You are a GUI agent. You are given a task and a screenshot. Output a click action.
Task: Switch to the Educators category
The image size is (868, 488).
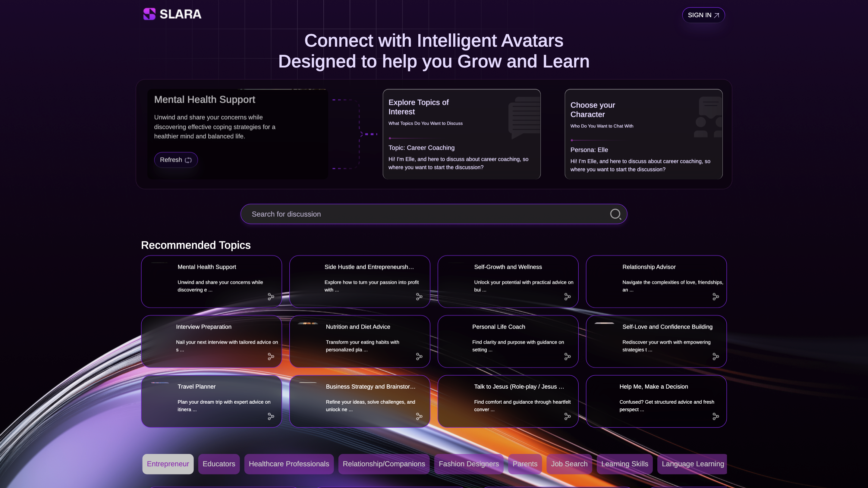tap(219, 464)
